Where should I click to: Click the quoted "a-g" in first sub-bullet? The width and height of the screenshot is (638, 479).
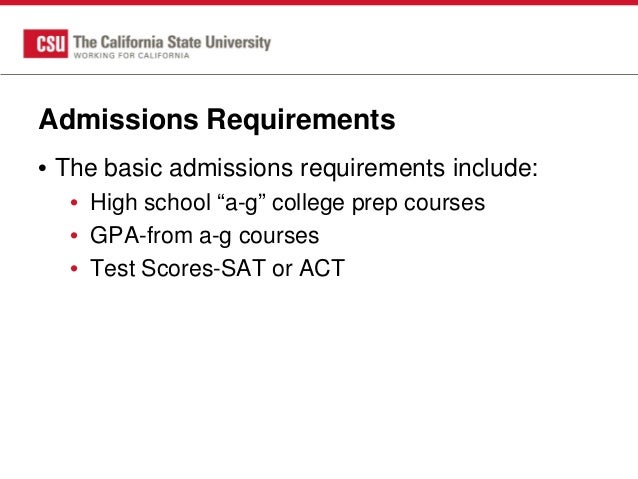point(241,203)
